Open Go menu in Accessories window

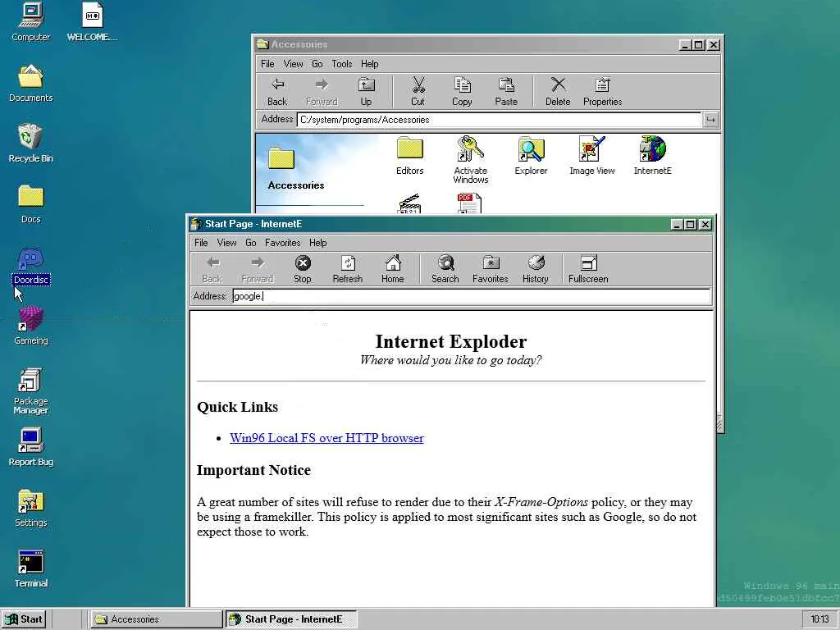pos(317,64)
